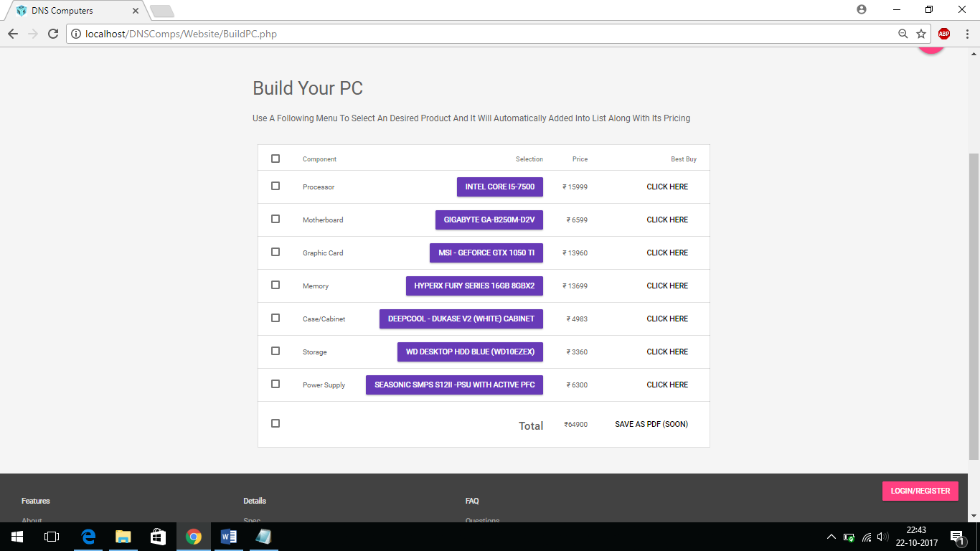Open Microsoft Store from taskbar

click(159, 537)
